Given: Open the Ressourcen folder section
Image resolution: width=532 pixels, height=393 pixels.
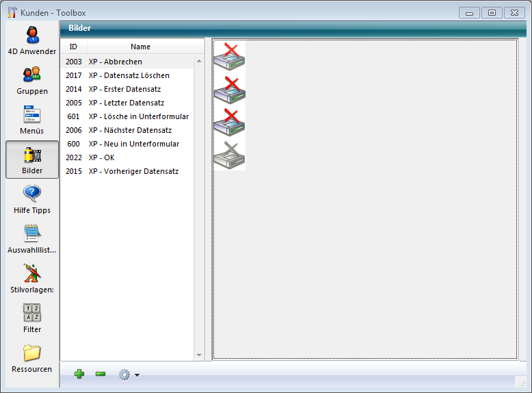Looking at the screenshot, I should (x=32, y=357).
